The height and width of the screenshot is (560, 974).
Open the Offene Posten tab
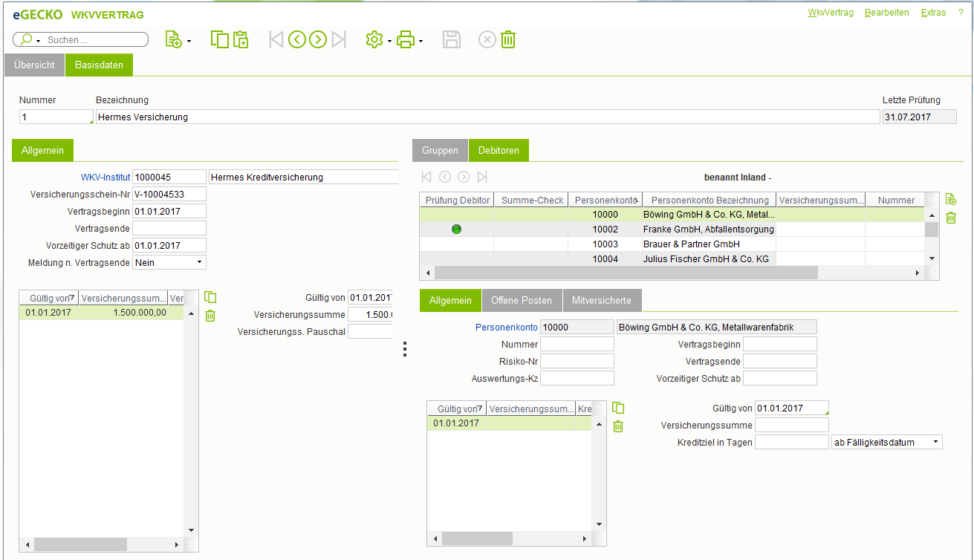[522, 301]
